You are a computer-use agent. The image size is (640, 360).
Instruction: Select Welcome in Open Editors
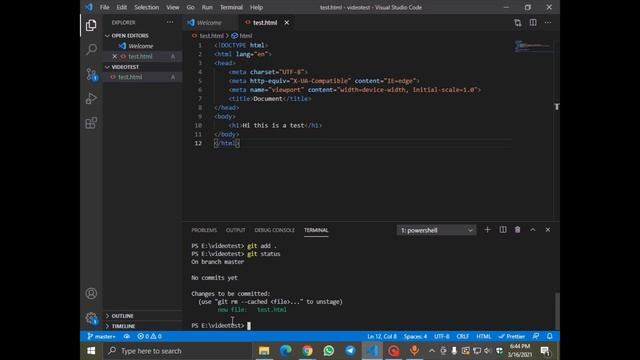coord(142,46)
